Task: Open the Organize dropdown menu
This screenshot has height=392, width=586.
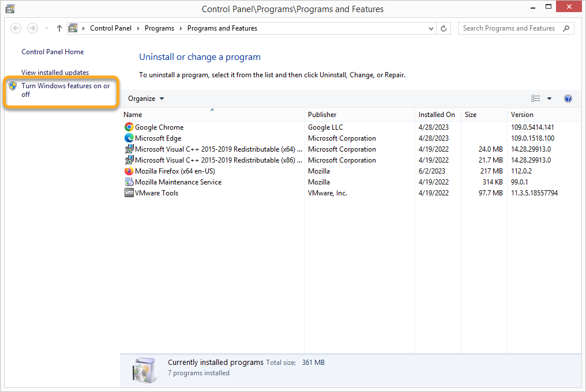Action: click(146, 99)
